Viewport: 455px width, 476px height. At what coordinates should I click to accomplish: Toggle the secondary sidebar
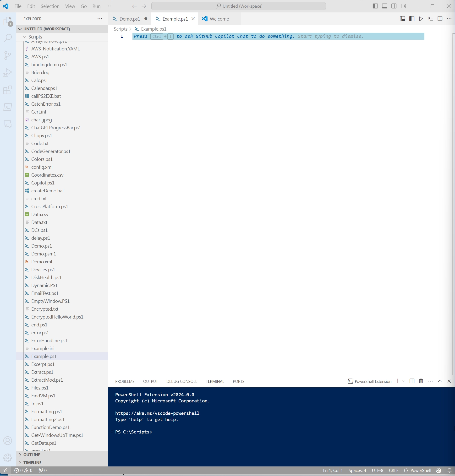pos(394,6)
